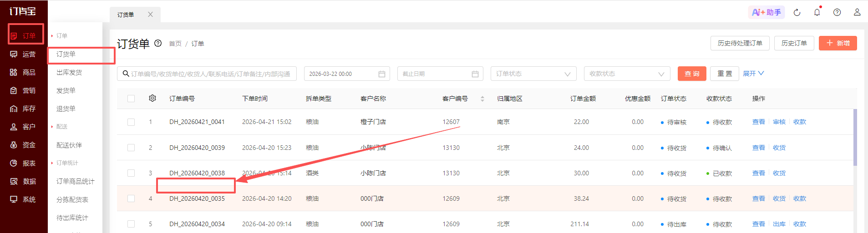Open 历史待处理订单
This screenshot has width=868, height=233.
click(740, 43)
